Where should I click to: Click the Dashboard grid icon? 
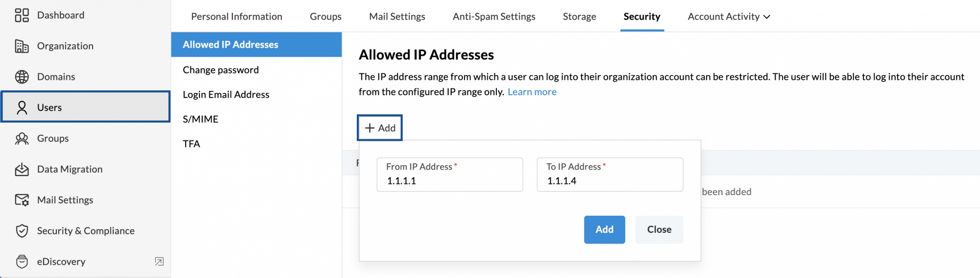coord(22,15)
